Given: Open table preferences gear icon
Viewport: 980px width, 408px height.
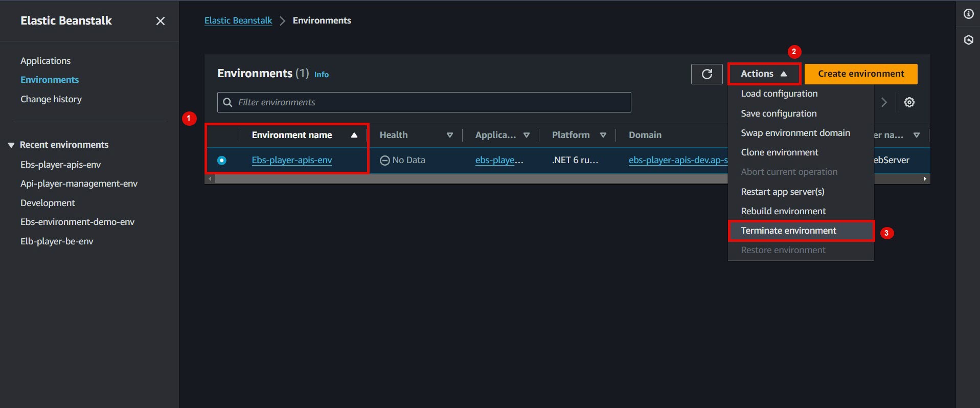Looking at the screenshot, I should (x=909, y=102).
